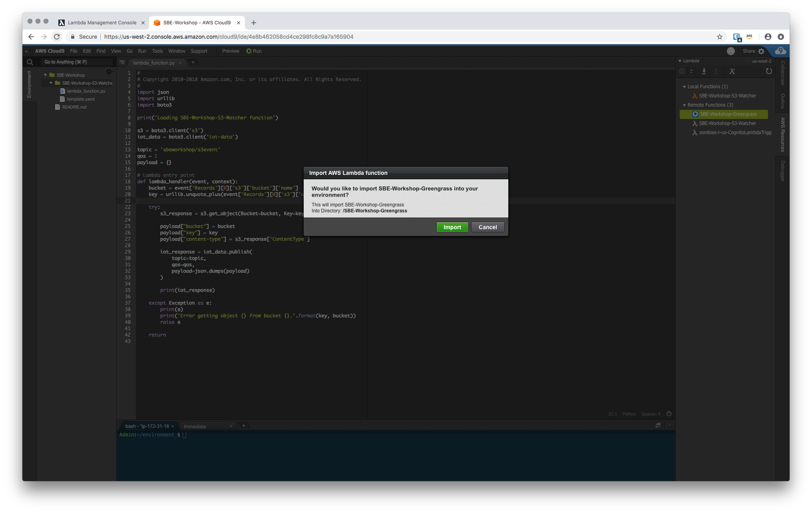Collapse the Lambda panel section
Viewport: 812px width, 513px height.
680,61
